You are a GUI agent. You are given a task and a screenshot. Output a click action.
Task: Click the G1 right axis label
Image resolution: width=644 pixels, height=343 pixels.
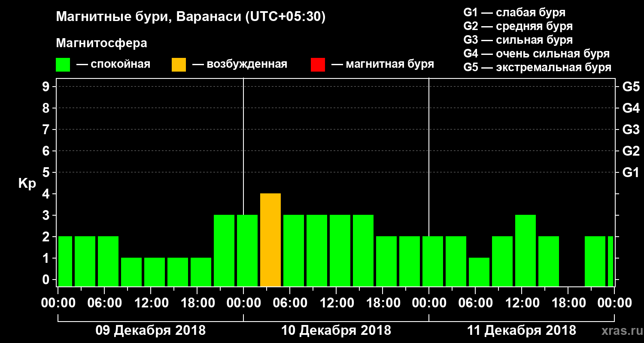pos(631,173)
